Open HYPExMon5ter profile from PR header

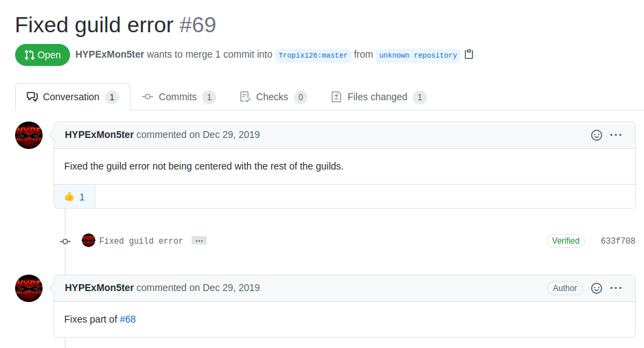pyautogui.click(x=110, y=55)
